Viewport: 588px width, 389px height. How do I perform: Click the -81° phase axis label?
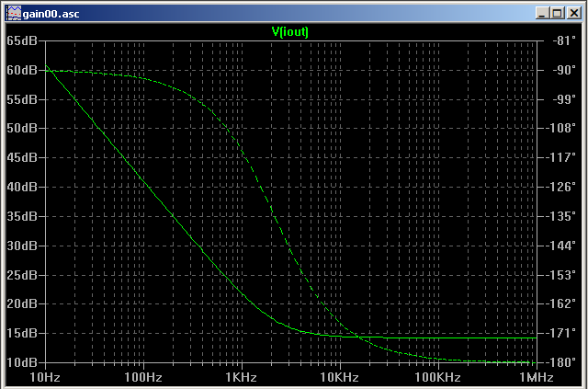tap(565, 40)
